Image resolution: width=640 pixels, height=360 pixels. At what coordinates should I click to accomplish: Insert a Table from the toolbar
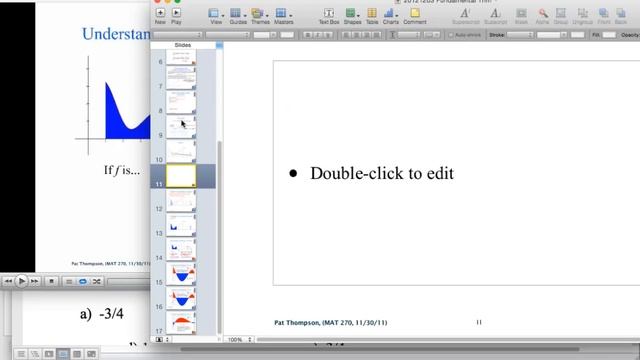tap(372, 16)
